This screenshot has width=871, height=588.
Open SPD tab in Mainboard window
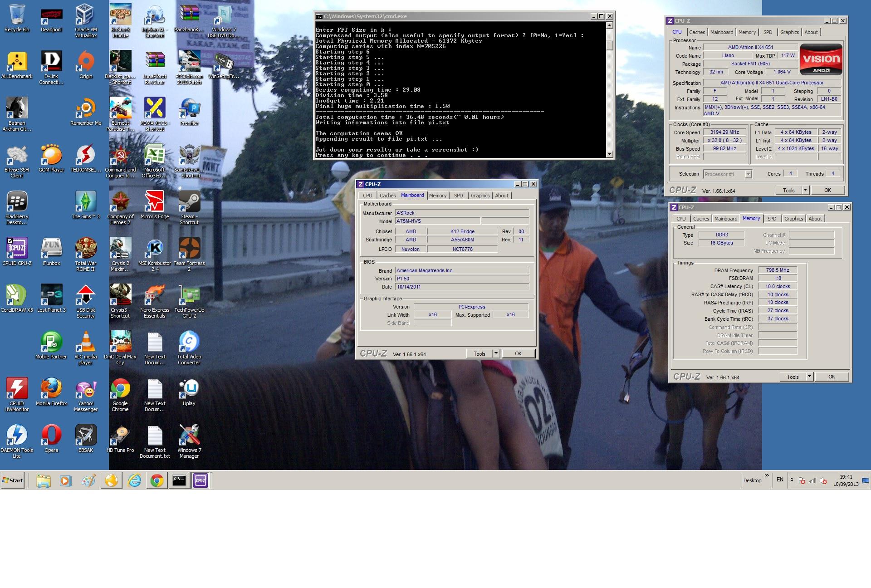459,196
